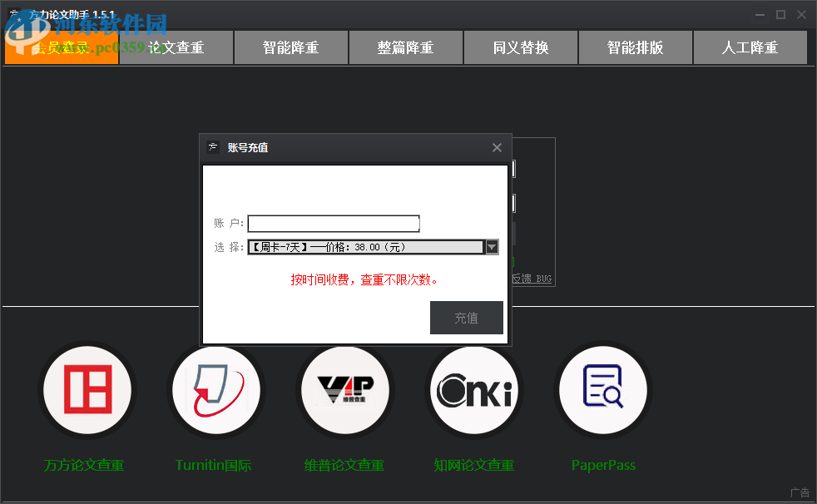Click the 会员登录 member login button
Image resolution: width=817 pixels, height=504 pixels.
[61, 47]
